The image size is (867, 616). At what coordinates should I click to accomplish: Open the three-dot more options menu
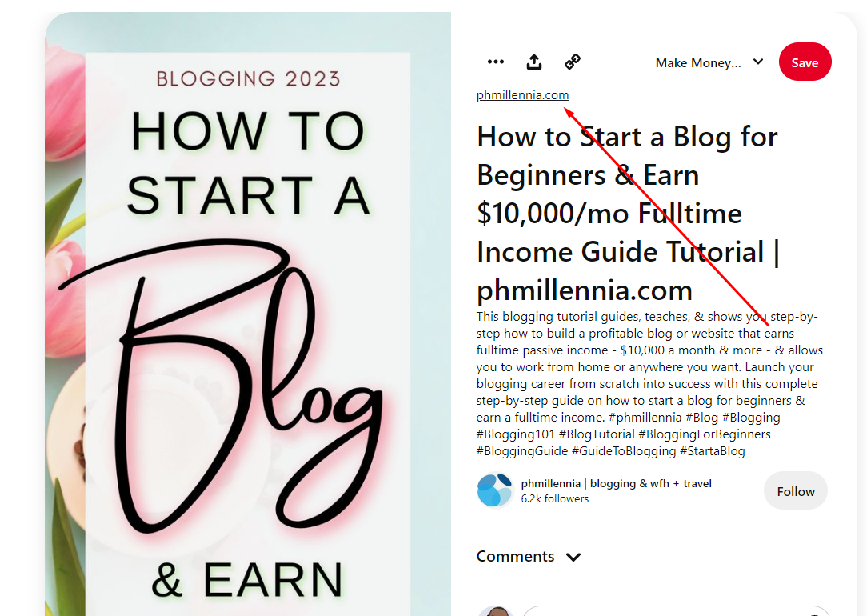pos(495,62)
